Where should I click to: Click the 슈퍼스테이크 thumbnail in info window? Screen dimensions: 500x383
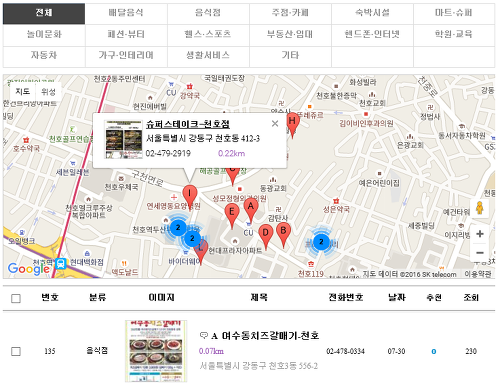[123, 139]
